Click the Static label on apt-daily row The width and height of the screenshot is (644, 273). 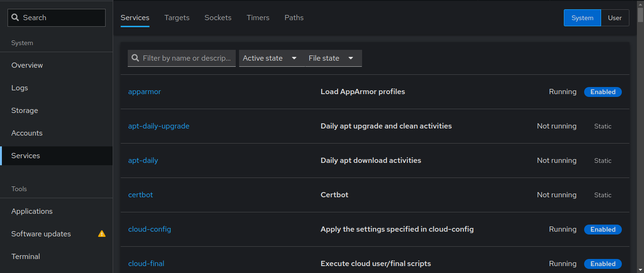[603, 160]
